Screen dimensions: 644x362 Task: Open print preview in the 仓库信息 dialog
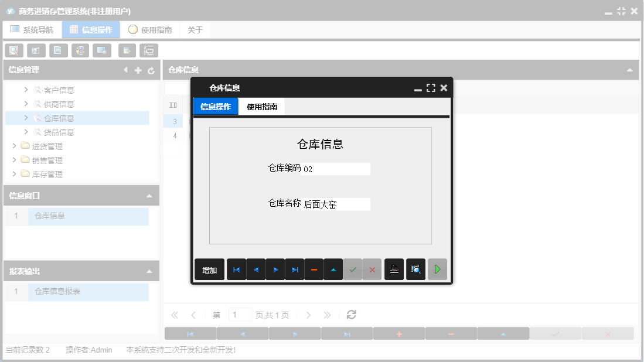pos(415,269)
